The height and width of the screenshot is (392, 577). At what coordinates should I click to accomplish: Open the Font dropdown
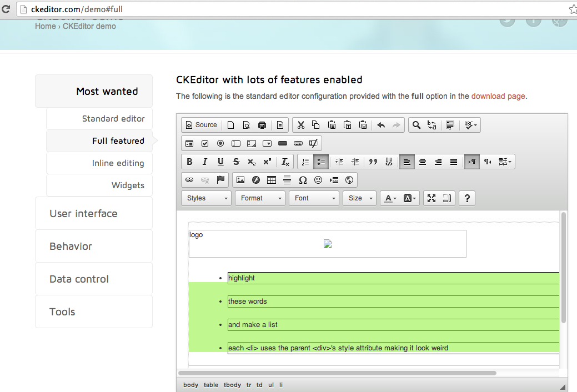[x=314, y=198]
